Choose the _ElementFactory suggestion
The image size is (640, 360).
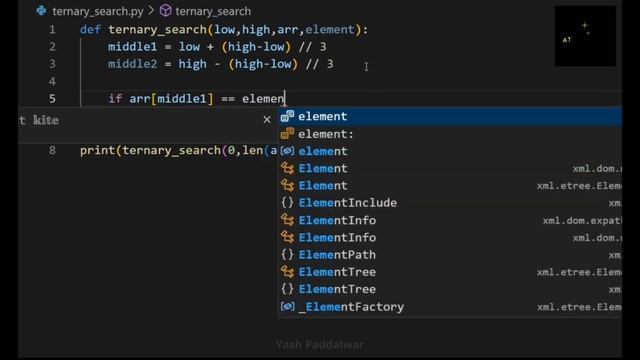450,307
